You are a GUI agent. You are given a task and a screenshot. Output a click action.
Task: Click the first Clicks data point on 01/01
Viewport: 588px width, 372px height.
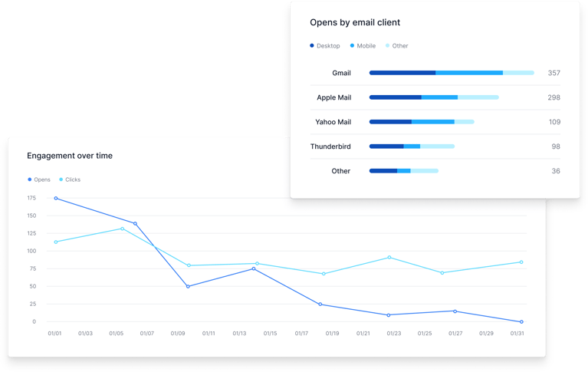(56, 242)
